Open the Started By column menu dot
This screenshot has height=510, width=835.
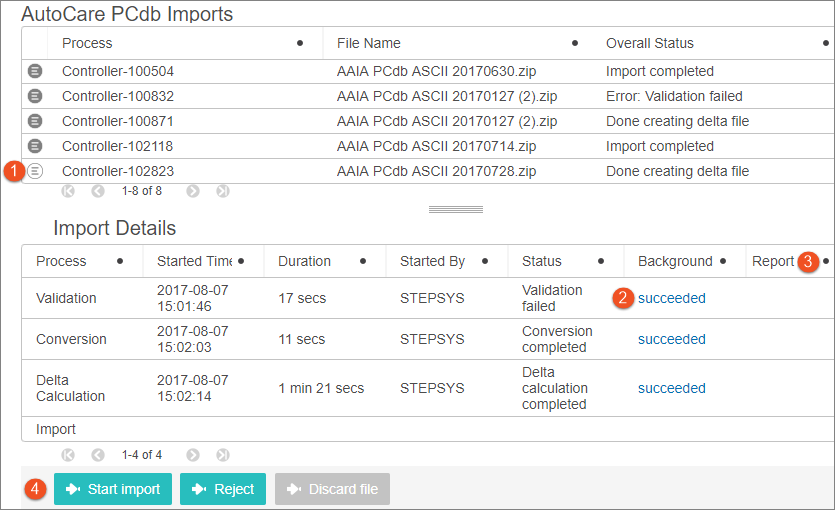pos(485,261)
